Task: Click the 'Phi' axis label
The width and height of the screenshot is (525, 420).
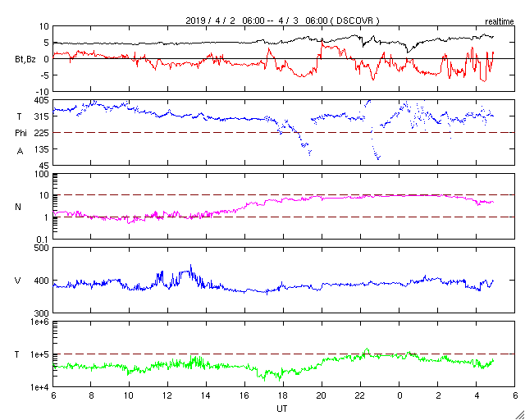Action: (x=21, y=133)
